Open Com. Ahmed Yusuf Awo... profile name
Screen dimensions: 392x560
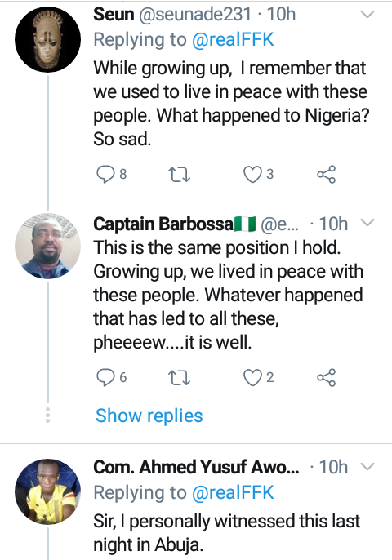(x=196, y=467)
